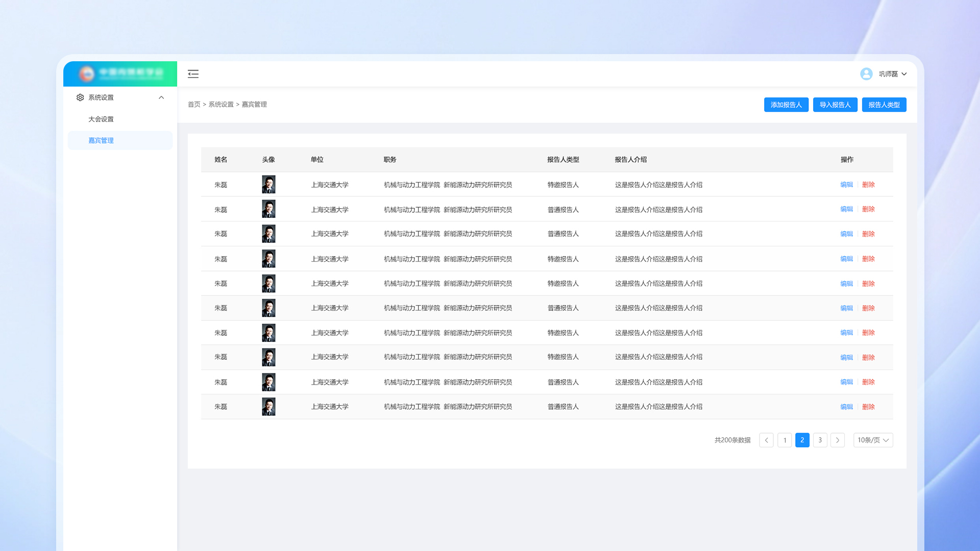Click 特邀报告人 in the first table row
Image resolution: width=980 pixels, height=551 pixels.
pos(563,185)
